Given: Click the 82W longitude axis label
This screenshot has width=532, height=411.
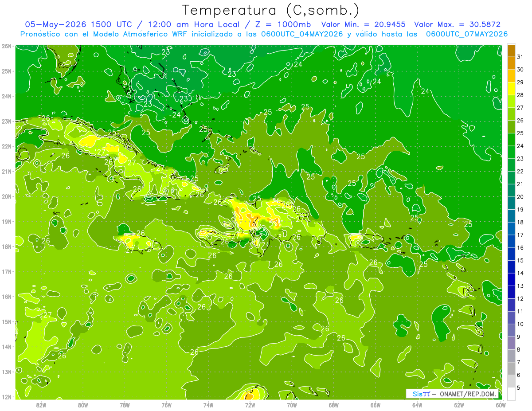Looking at the screenshot, I should click(41, 405).
